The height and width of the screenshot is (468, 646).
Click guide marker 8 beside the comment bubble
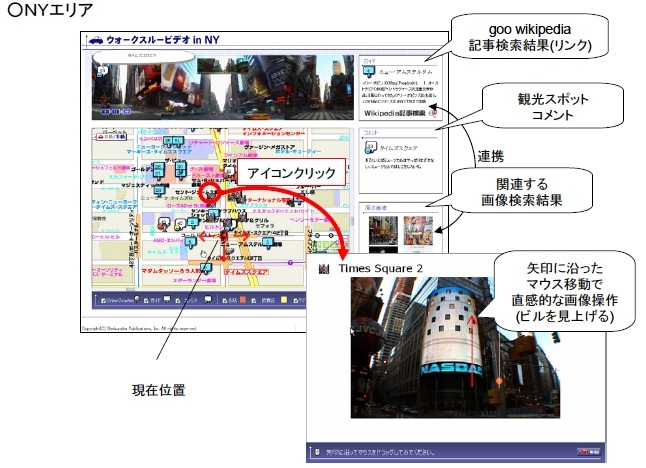point(193,223)
